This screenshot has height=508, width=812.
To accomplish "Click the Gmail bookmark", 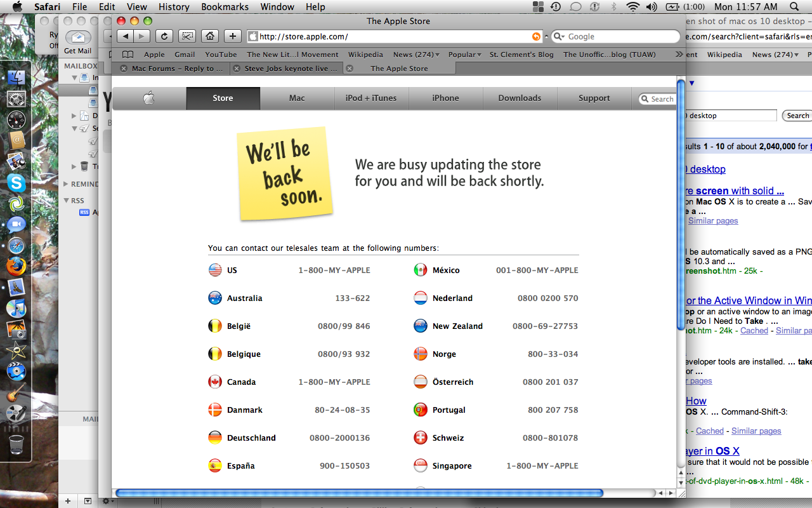I will click(185, 55).
